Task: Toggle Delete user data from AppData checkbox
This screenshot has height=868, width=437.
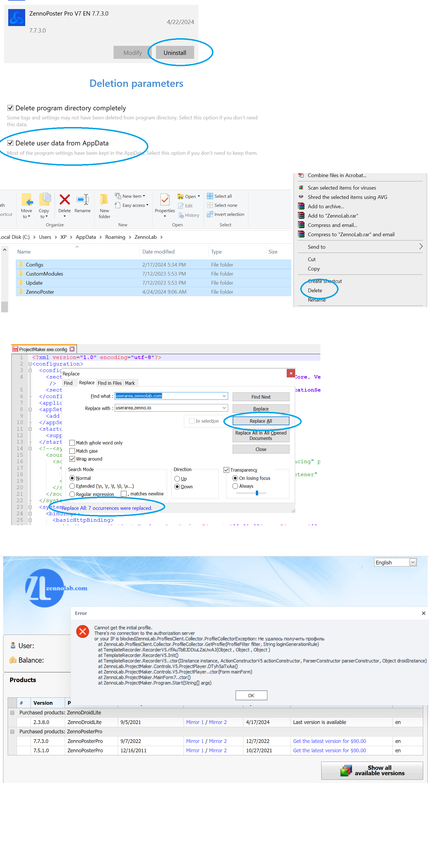Action: [10, 143]
